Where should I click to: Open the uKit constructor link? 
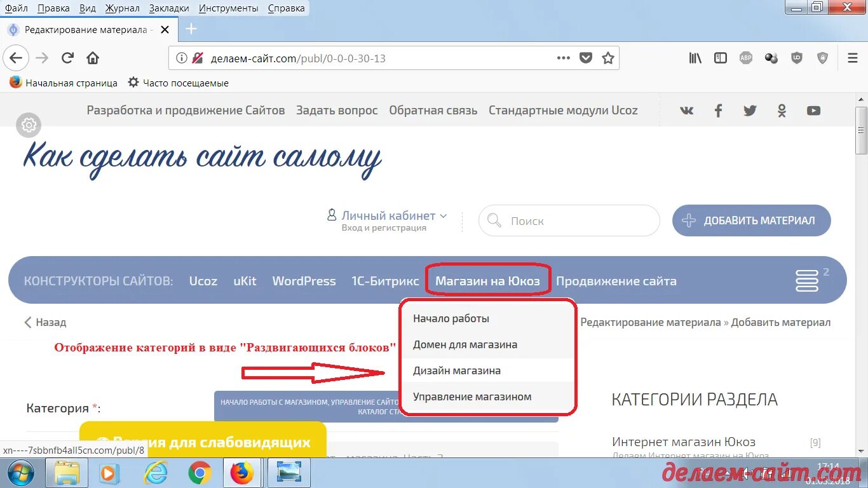(x=245, y=281)
